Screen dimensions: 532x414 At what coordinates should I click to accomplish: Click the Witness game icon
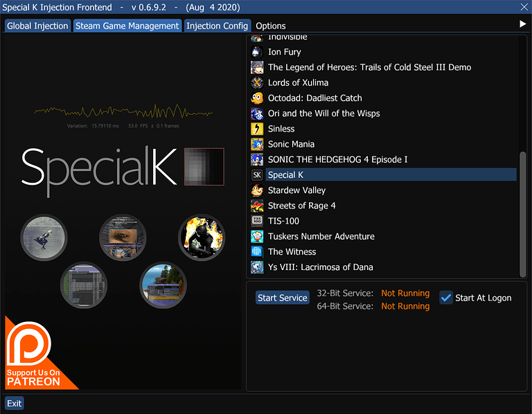click(x=257, y=252)
